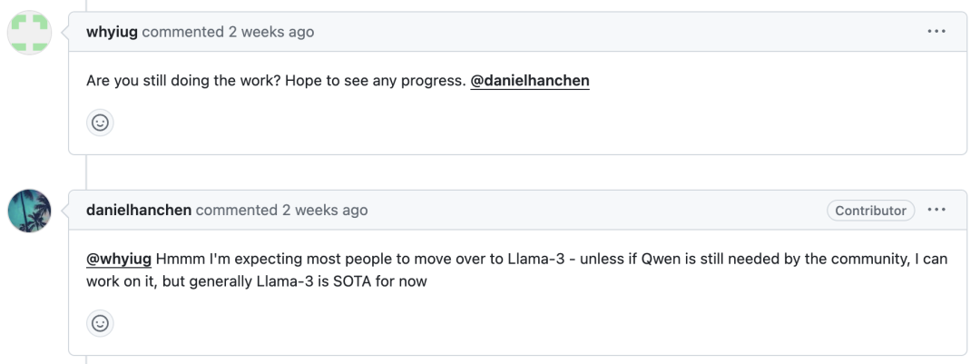
Task: Click the @whyiug mention in the reply
Action: (119, 259)
